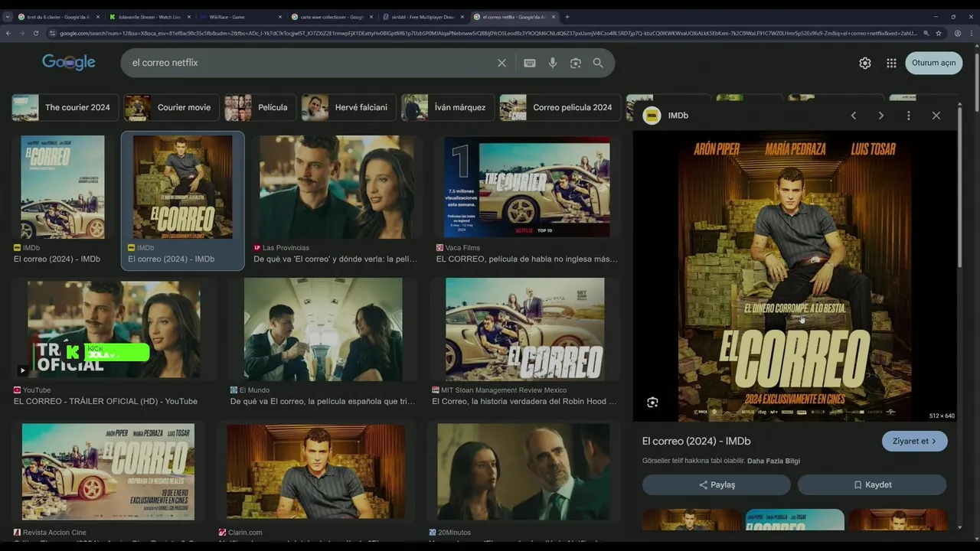Screen dimensions: 980x551
Task: Open first IMDb El Correo poster thumbnail
Action: click(x=63, y=187)
